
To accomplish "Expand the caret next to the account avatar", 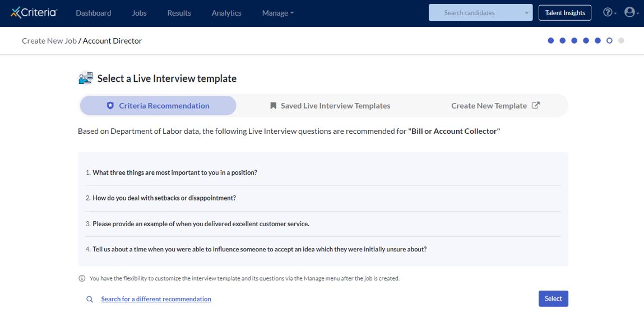I will pos(637,14).
